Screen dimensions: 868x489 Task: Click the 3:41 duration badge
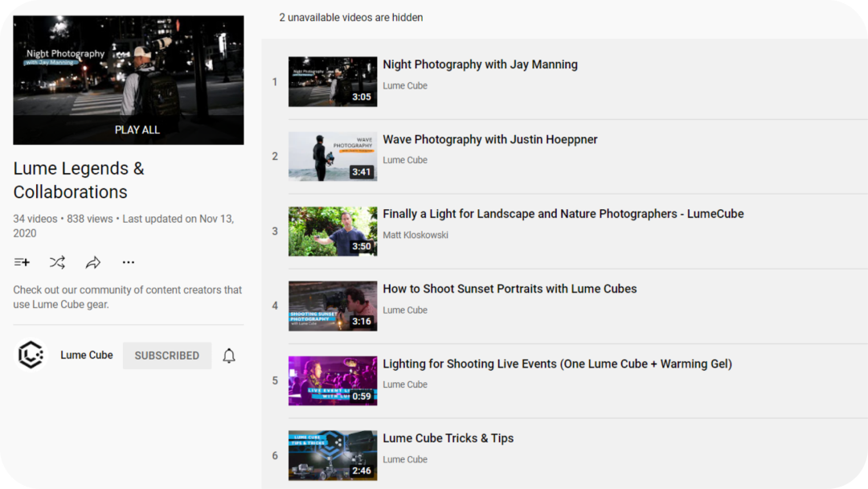point(362,171)
